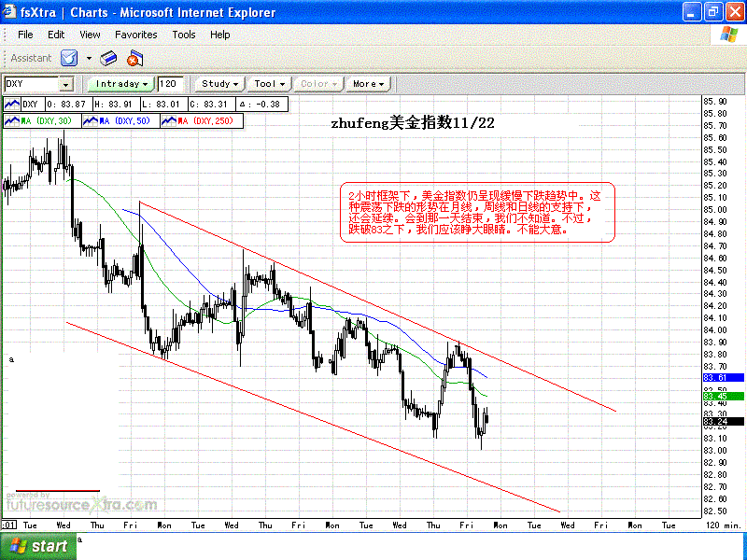
Task: Open the Favorites menu
Action: tap(135, 35)
